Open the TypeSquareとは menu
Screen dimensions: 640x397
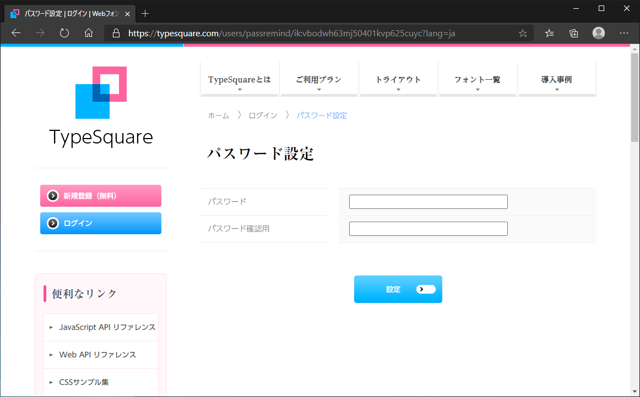(240, 80)
